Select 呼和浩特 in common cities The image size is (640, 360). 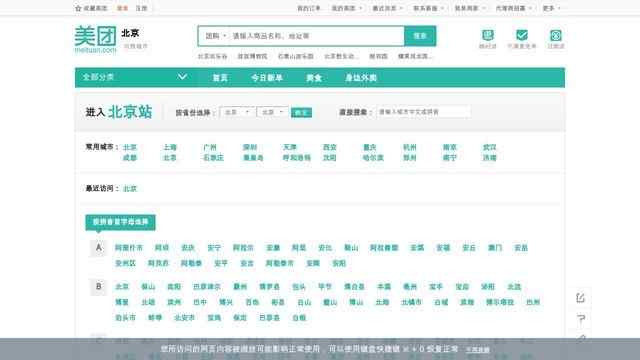point(297,158)
